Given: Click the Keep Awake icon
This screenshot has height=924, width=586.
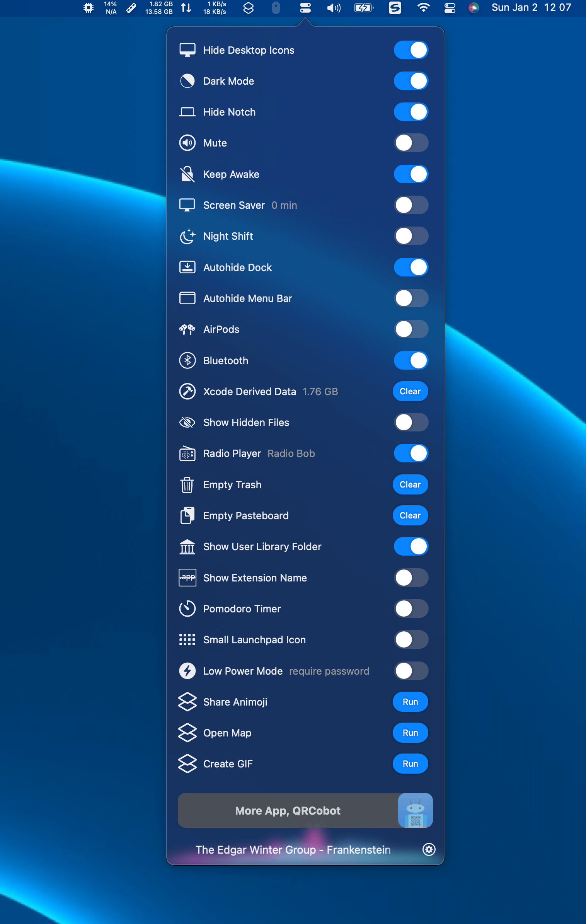Looking at the screenshot, I should [187, 174].
